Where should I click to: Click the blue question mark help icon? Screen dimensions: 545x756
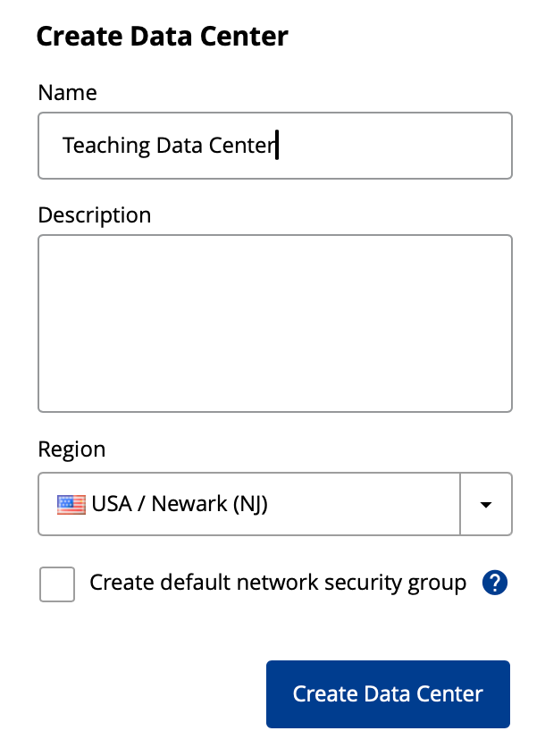[494, 583]
